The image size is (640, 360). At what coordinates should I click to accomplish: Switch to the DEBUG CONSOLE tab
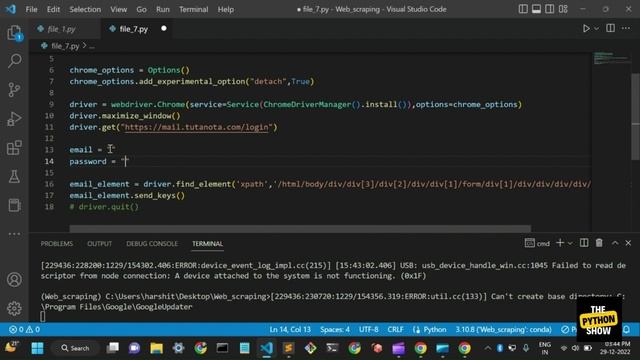pyautogui.click(x=152, y=244)
